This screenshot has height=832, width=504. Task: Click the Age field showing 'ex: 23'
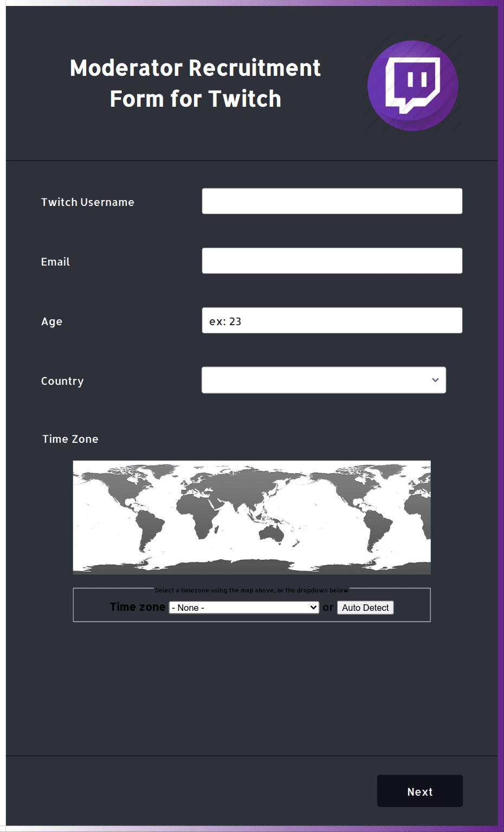332,320
